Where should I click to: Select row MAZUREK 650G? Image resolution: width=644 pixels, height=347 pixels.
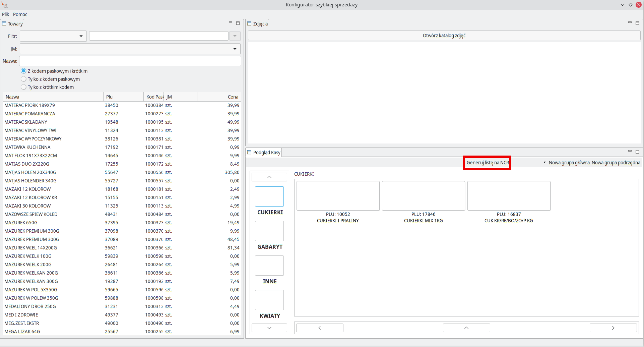(x=122, y=223)
